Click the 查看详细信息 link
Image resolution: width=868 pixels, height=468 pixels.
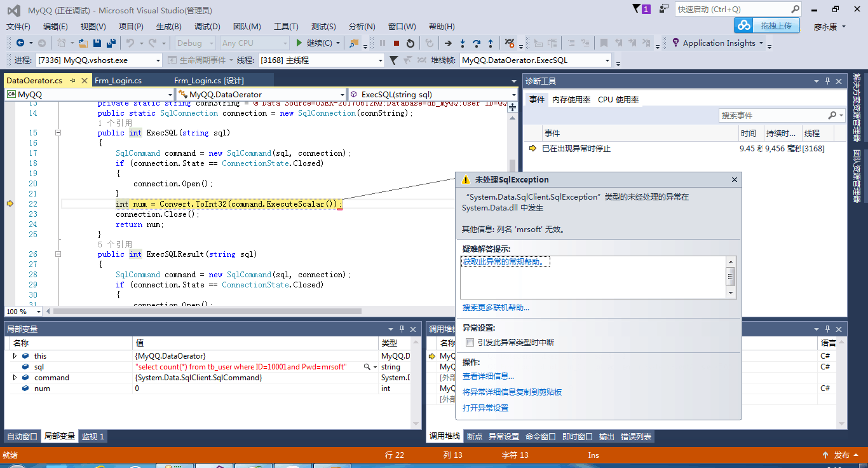tap(488, 376)
